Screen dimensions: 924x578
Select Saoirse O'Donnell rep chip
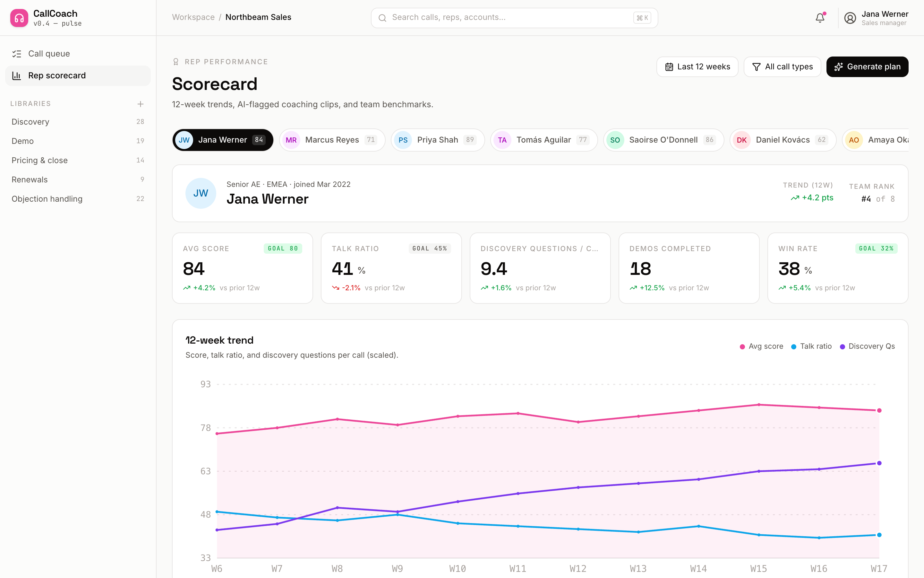[x=663, y=140]
